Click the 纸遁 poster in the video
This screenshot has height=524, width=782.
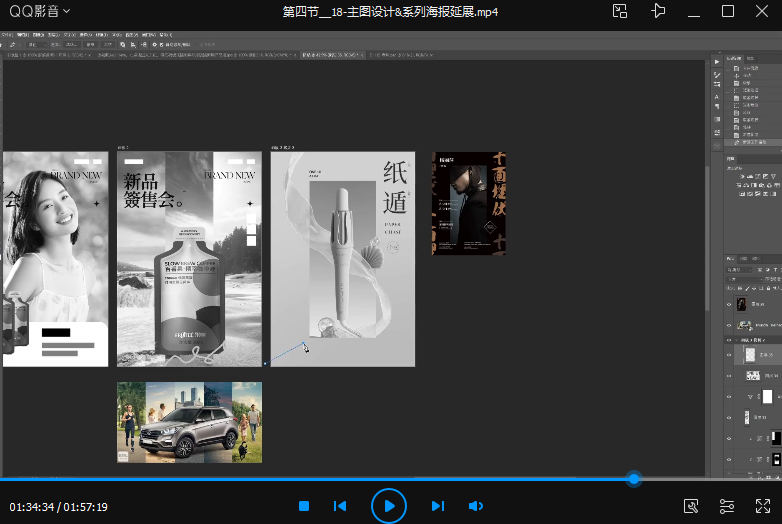342,258
